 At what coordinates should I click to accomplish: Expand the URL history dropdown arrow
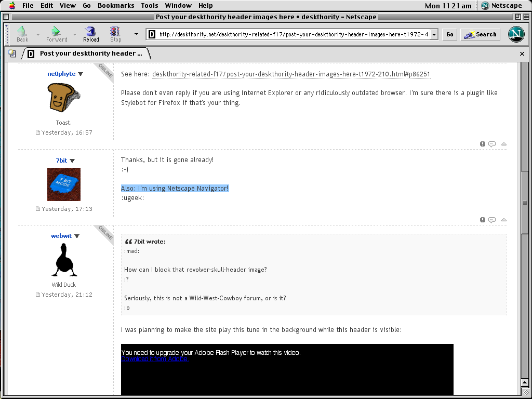tap(434, 34)
